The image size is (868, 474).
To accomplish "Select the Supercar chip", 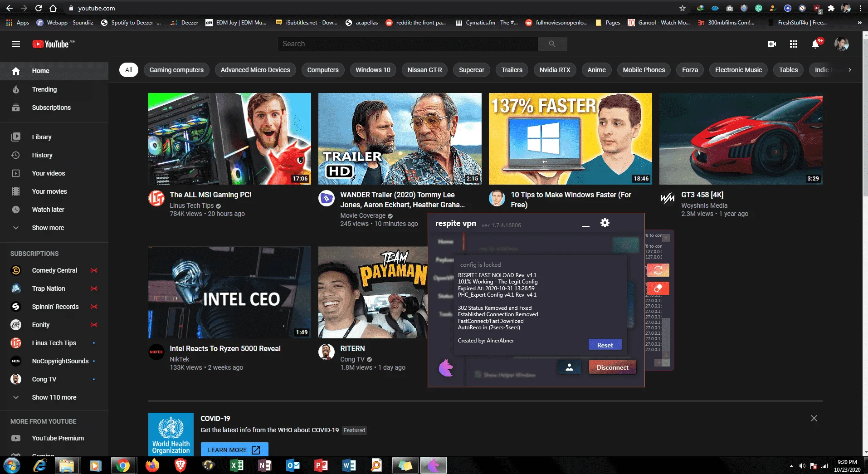I will (471, 70).
